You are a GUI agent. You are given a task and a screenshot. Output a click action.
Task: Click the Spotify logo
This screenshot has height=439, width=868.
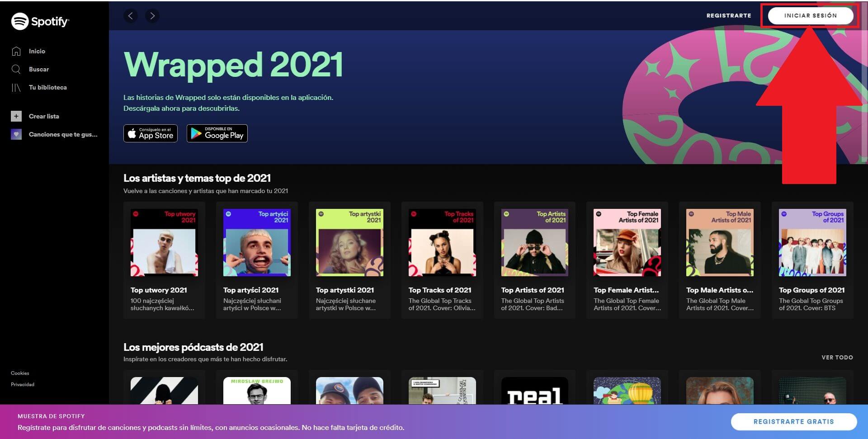click(40, 21)
